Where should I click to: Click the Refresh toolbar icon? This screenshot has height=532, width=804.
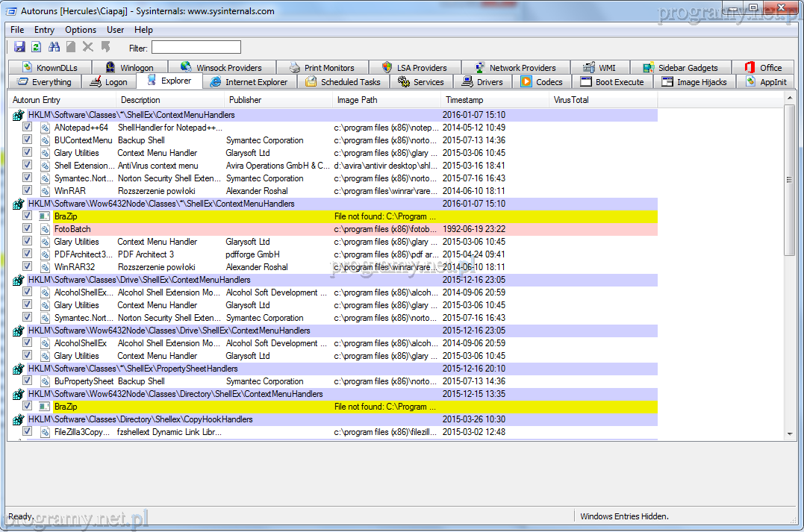click(x=36, y=47)
